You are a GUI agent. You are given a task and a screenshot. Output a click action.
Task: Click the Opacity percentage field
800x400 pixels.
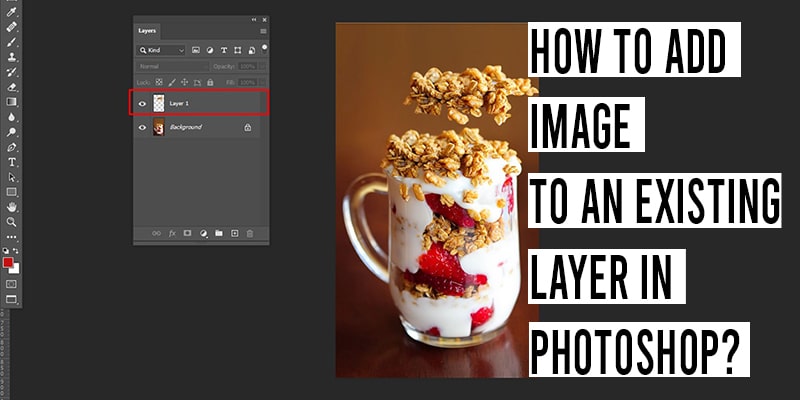point(247,66)
